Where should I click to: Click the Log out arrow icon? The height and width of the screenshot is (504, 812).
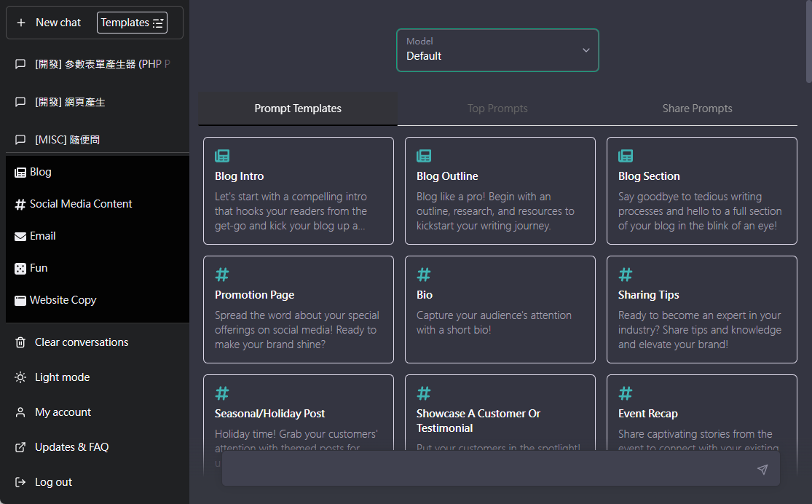point(20,482)
